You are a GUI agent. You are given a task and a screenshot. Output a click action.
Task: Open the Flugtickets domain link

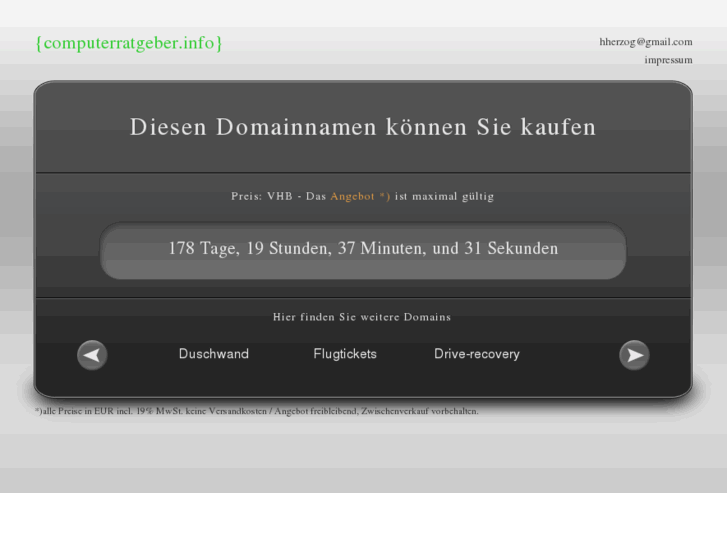click(x=345, y=354)
